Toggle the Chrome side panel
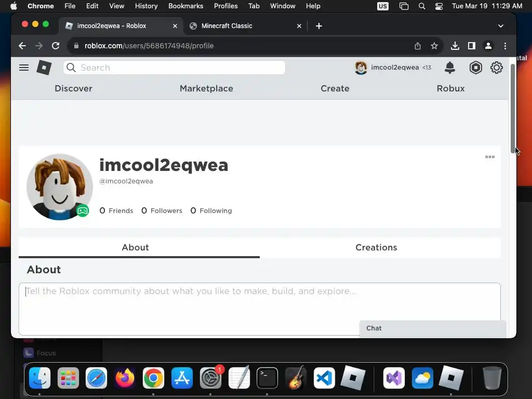This screenshot has width=532, height=399. click(472, 46)
